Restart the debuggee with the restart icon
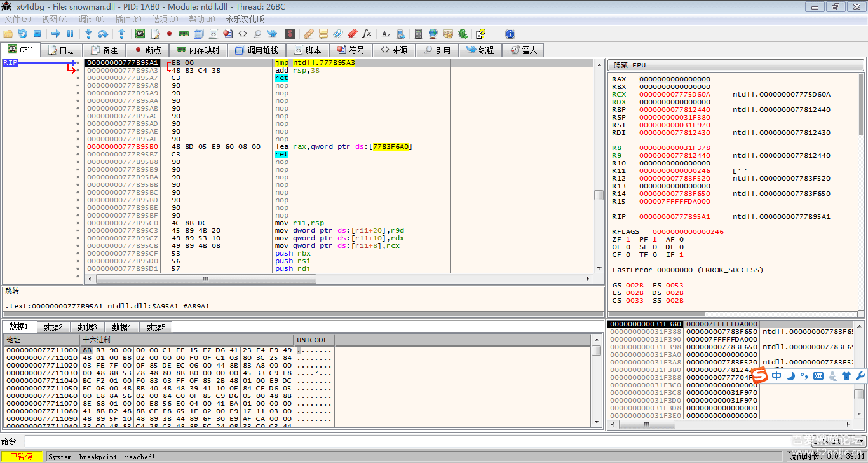 22,34
